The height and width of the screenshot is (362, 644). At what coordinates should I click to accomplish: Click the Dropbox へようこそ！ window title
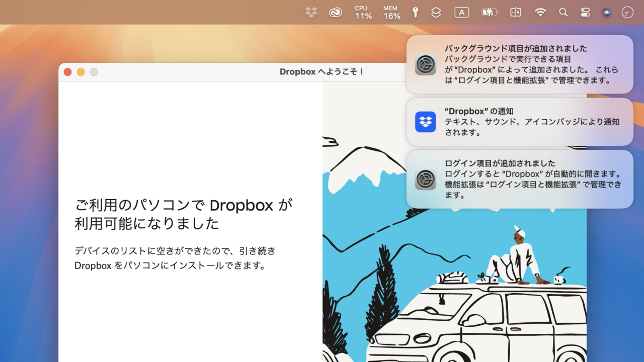pyautogui.click(x=322, y=72)
